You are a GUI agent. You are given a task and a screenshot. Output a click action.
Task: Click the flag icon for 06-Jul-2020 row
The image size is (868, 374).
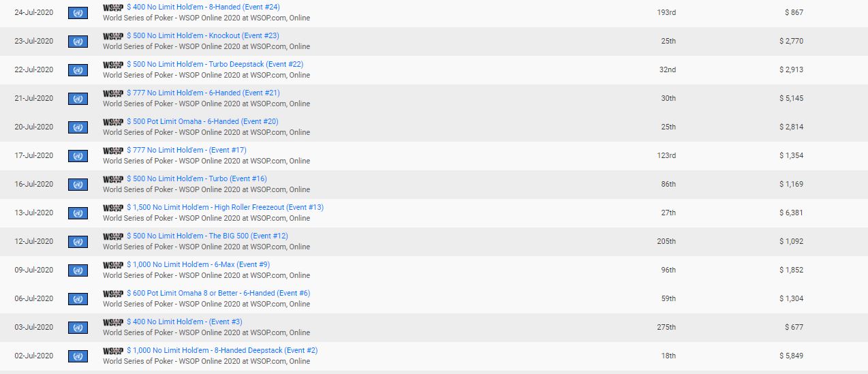(x=78, y=299)
